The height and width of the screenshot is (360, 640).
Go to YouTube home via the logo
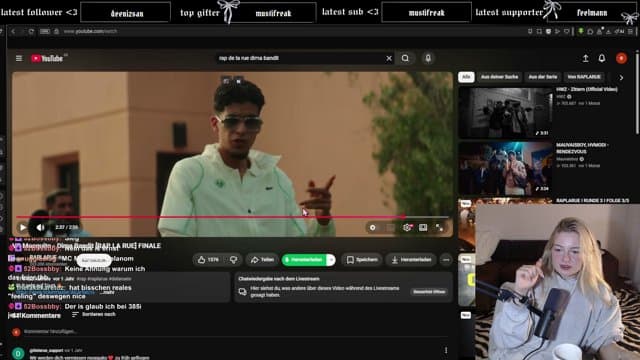pyautogui.click(x=47, y=59)
